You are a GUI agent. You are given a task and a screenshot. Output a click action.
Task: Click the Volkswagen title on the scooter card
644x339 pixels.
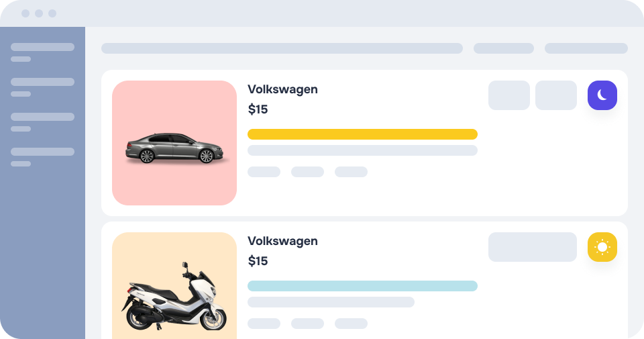282,241
